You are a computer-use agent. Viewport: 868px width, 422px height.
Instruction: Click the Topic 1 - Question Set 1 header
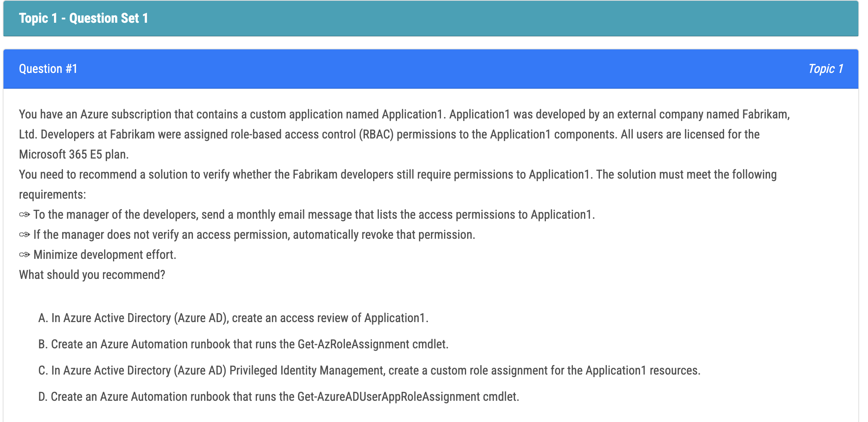click(83, 18)
